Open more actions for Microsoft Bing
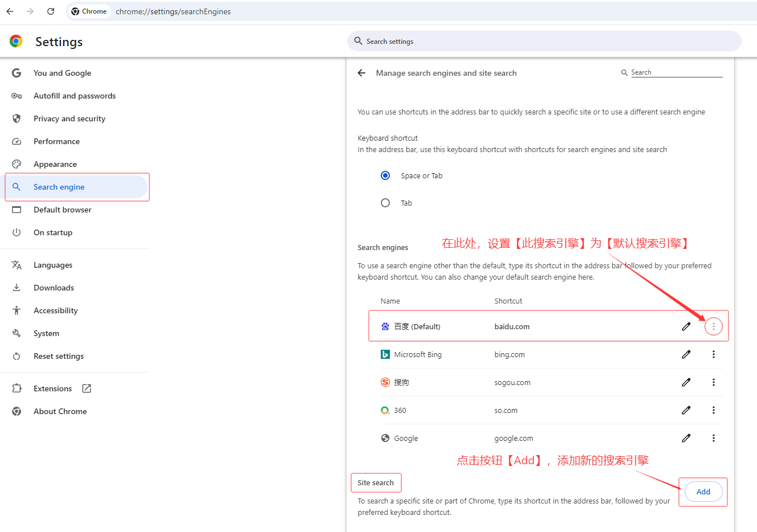This screenshot has height=532, width=757. click(x=714, y=354)
